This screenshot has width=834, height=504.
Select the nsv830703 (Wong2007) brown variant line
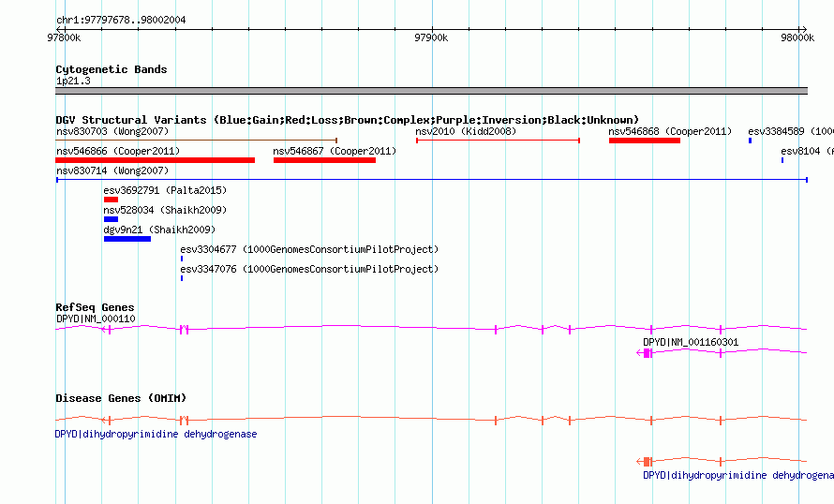(x=196, y=141)
